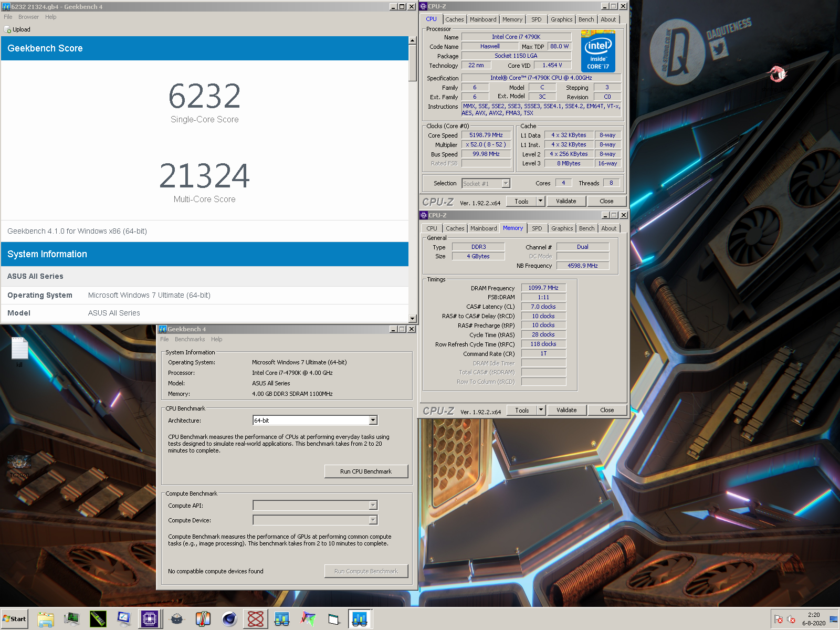Click Validate button in upper CPU-Z

click(x=566, y=201)
